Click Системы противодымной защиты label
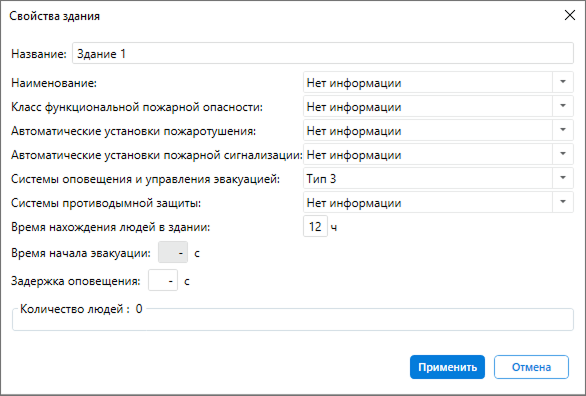The image size is (586, 396). pos(106,203)
